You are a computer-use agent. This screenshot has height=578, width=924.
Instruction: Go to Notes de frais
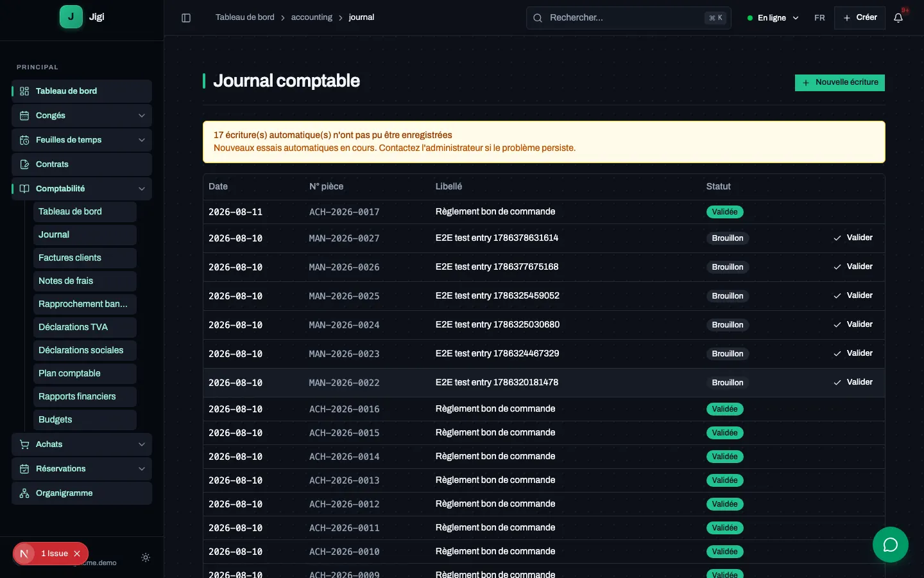click(x=85, y=281)
